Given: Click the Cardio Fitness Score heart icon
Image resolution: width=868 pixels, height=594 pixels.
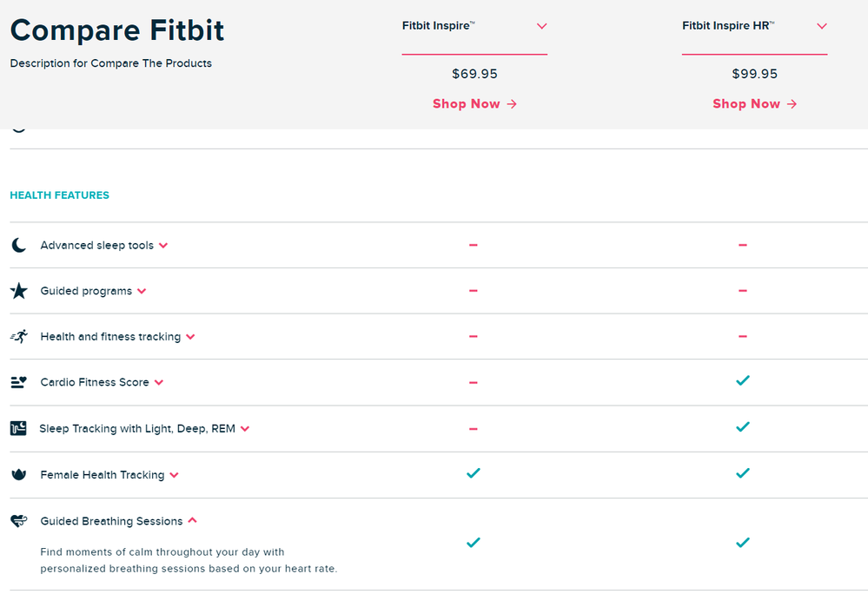Looking at the screenshot, I should pos(19,382).
